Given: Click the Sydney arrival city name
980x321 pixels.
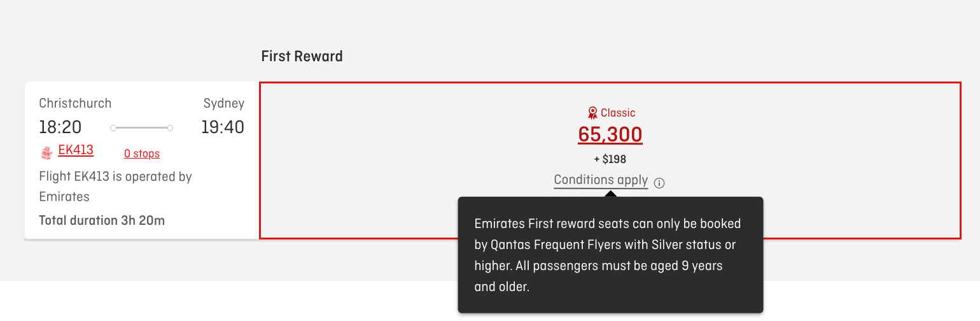Looking at the screenshot, I should coord(223,103).
